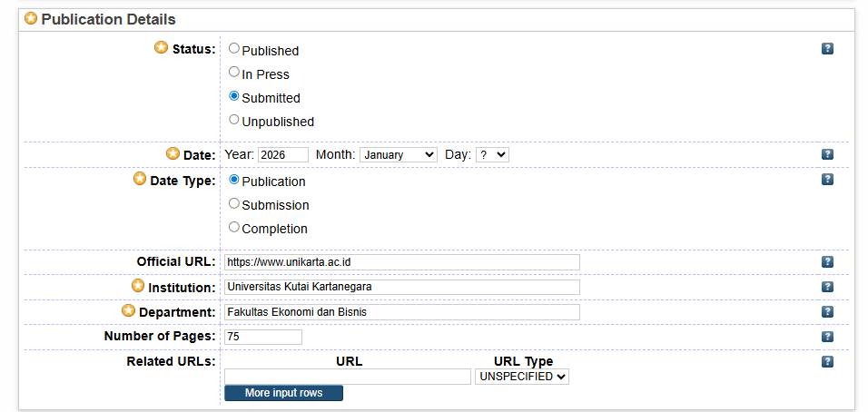Select the Published status radio button
This screenshot has height=412, width=868.
[234, 49]
